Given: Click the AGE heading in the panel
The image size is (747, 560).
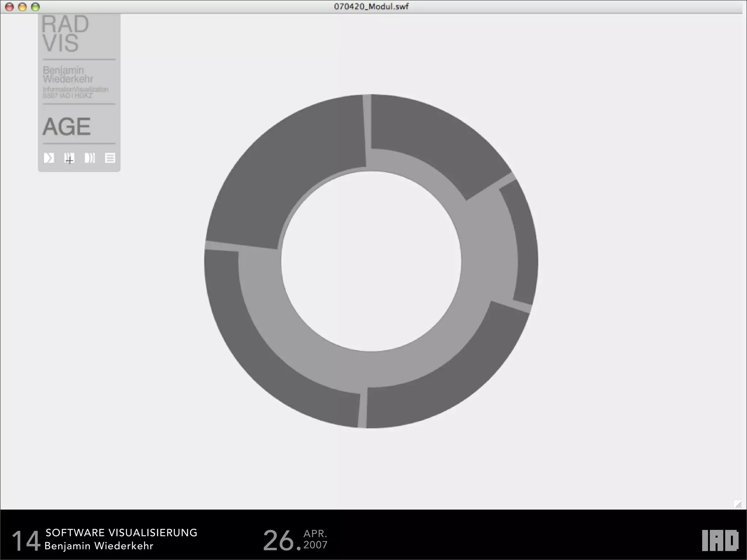Looking at the screenshot, I should pyautogui.click(x=66, y=127).
